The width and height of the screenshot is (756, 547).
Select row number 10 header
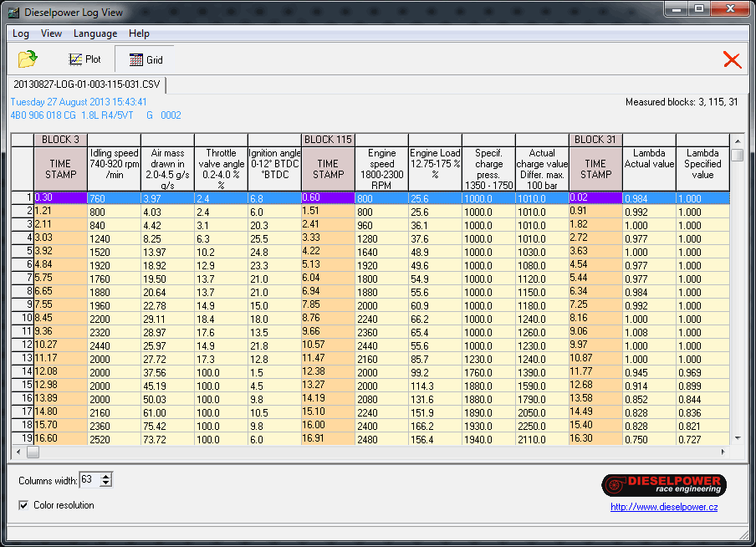23,319
